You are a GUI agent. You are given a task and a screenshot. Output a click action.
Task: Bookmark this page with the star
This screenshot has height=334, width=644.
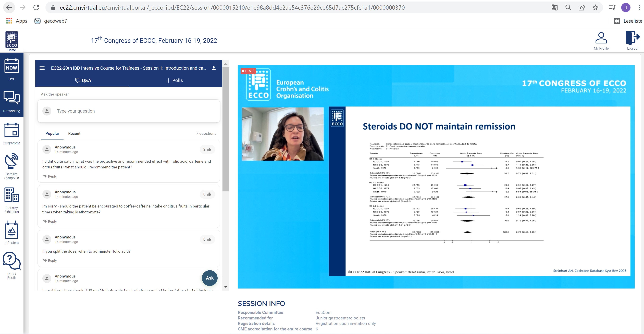595,7
